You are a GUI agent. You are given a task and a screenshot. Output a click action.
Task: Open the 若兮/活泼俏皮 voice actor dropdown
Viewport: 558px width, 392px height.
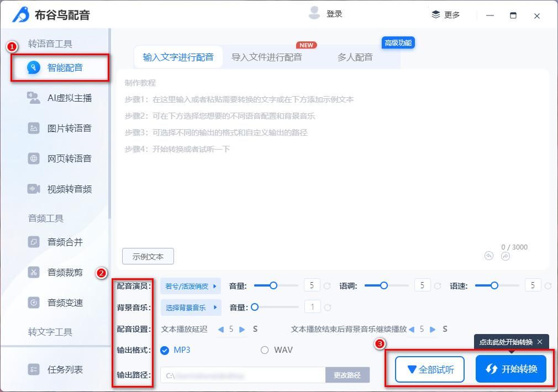[191, 286]
